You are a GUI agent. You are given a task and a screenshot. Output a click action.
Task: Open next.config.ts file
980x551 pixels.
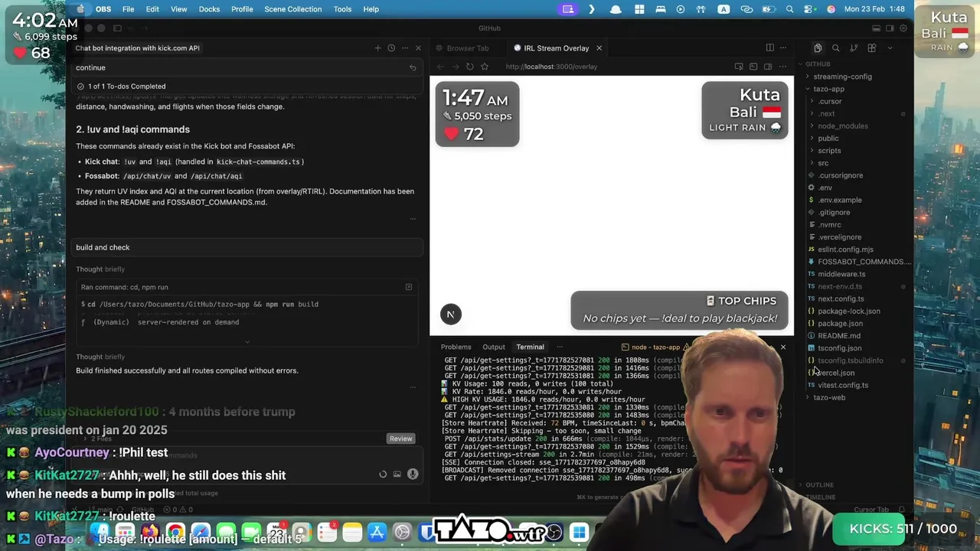841,298
